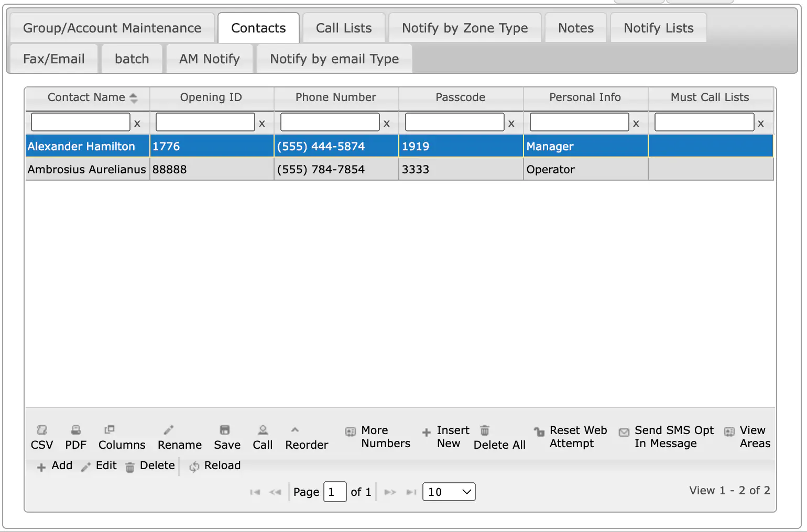Click the Operator personal info cell
This screenshot has width=807, height=532.
coord(586,169)
